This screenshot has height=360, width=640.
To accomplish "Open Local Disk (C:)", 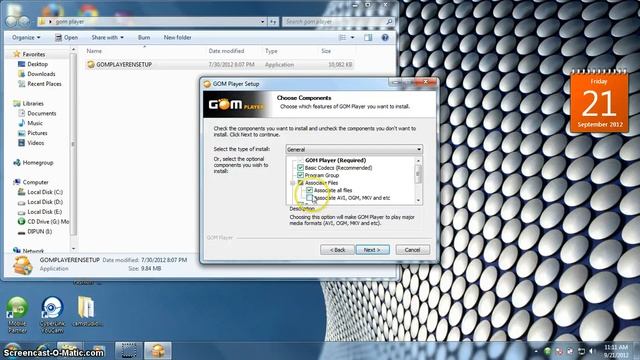I will (x=45, y=192).
